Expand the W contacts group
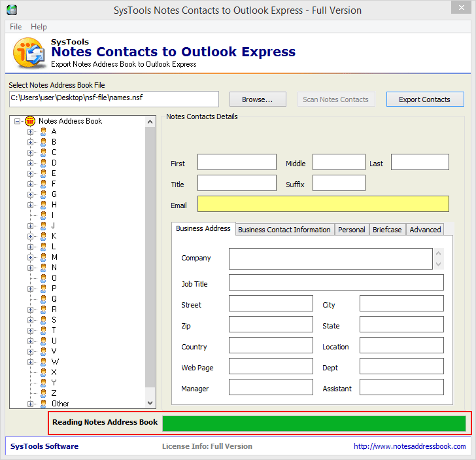This screenshot has height=460, width=476. click(x=30, y=362)
